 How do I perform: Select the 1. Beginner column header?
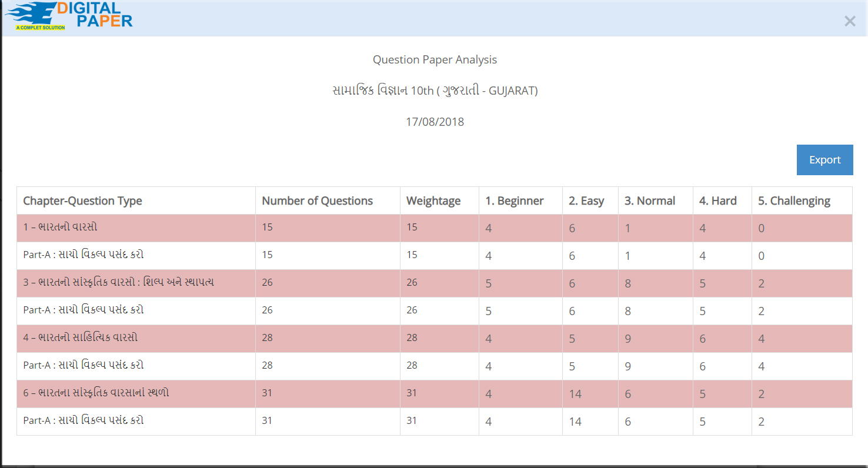coord(514,201)
